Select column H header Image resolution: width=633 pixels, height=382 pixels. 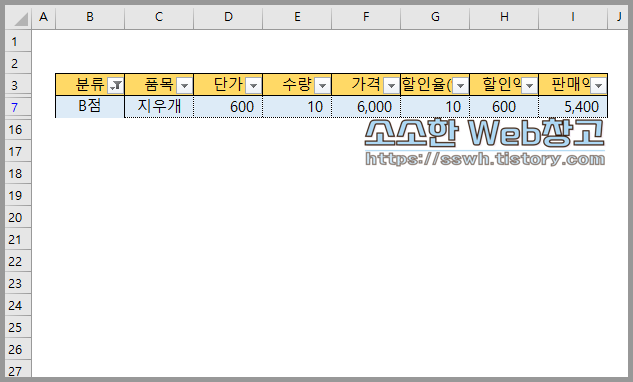(504, 17)
